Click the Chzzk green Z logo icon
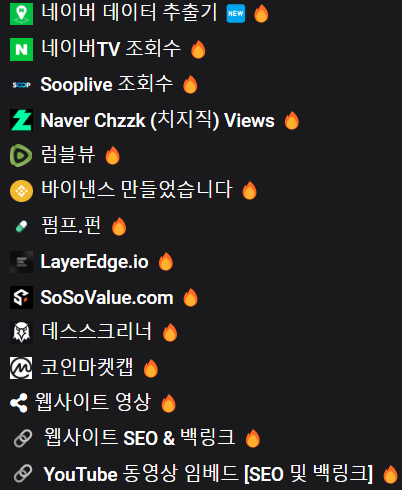The image size is (402, 490). (21, 120)
